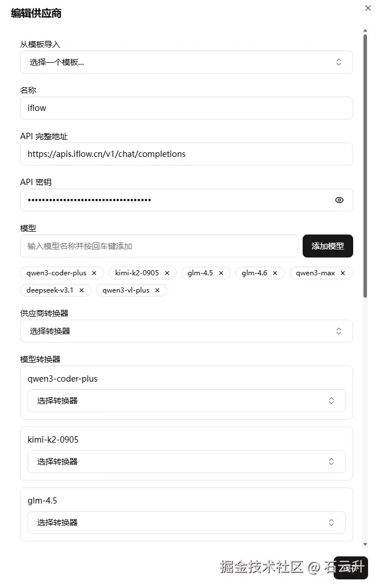Remove the qwen3-max model tag
This screenshot has height=588, width=379.
click(343, 273)
